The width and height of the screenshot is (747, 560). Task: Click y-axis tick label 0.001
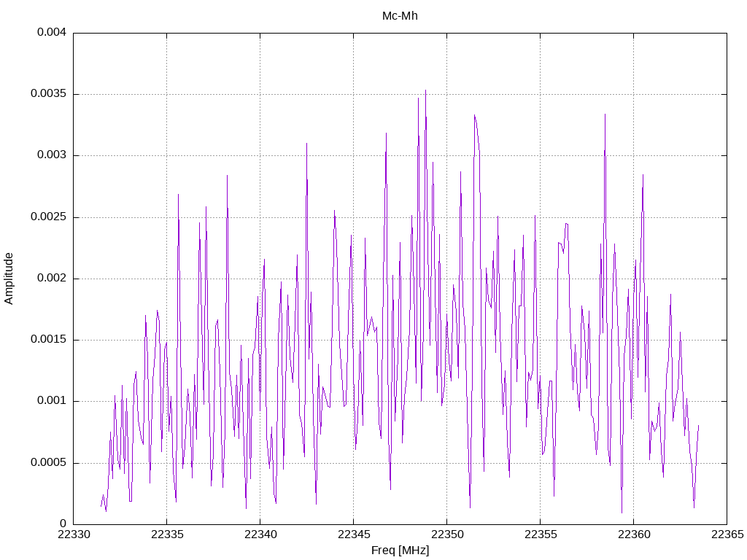point(52,401)
